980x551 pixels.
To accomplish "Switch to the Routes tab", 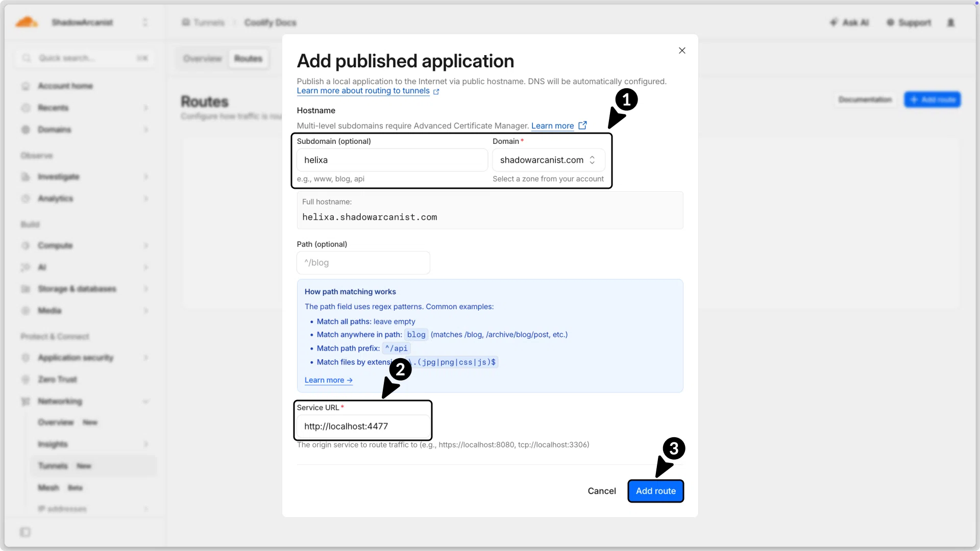I will tap(249, 59).
